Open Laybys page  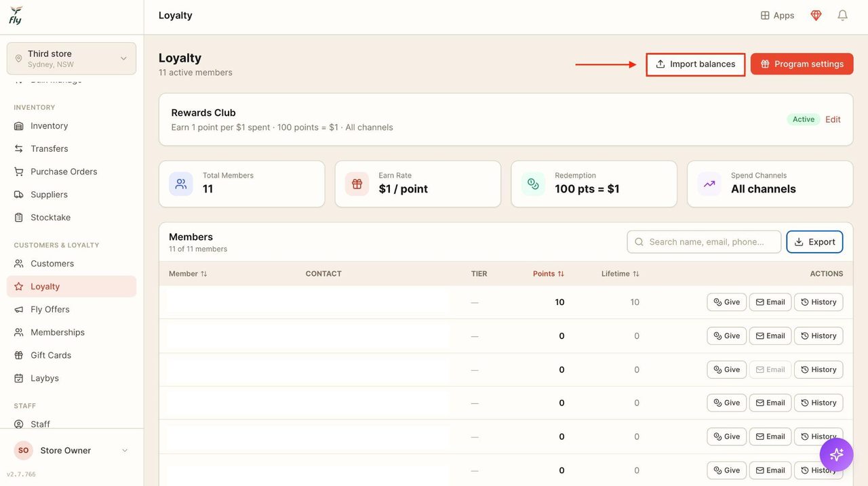tap(71, 378)
